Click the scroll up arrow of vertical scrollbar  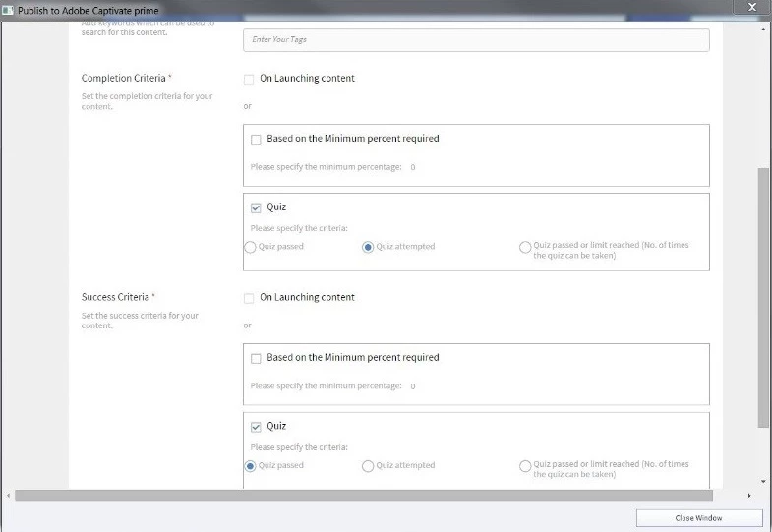[763, 29]
